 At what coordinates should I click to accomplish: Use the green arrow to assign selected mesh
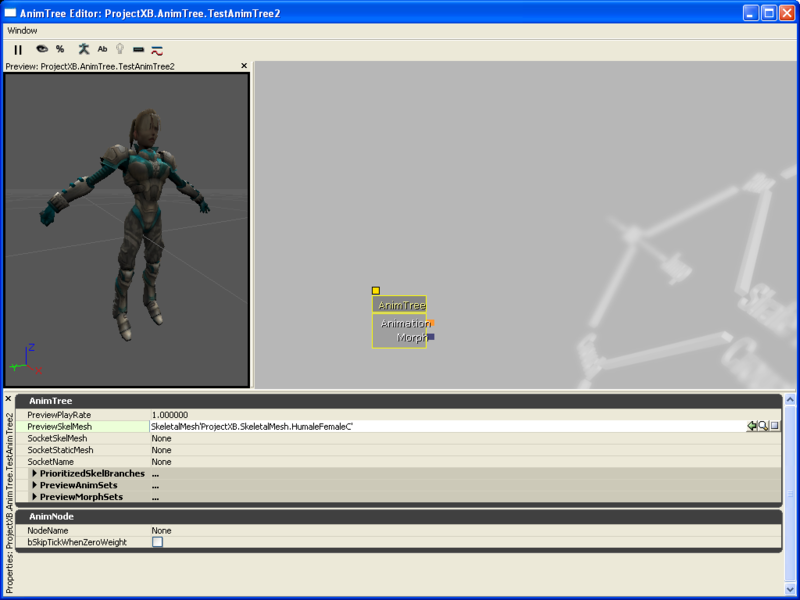coord(752,426)
